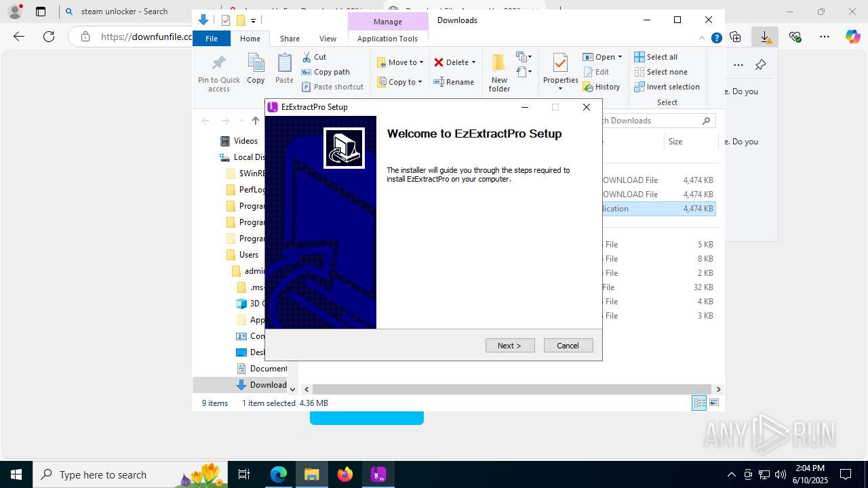Open Explorer Help question mark icon

[x=716, y=38]
